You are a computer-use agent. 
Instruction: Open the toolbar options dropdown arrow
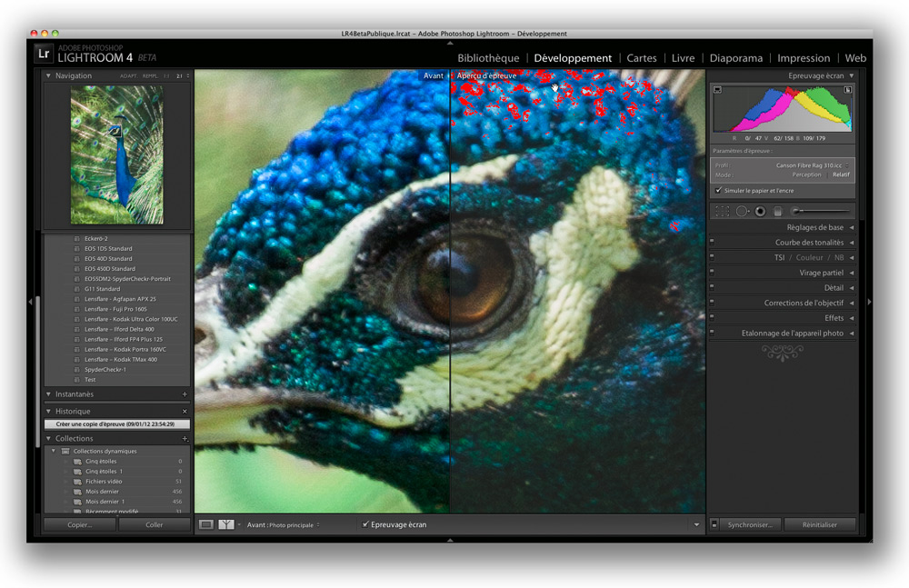(x=696, y=524)
